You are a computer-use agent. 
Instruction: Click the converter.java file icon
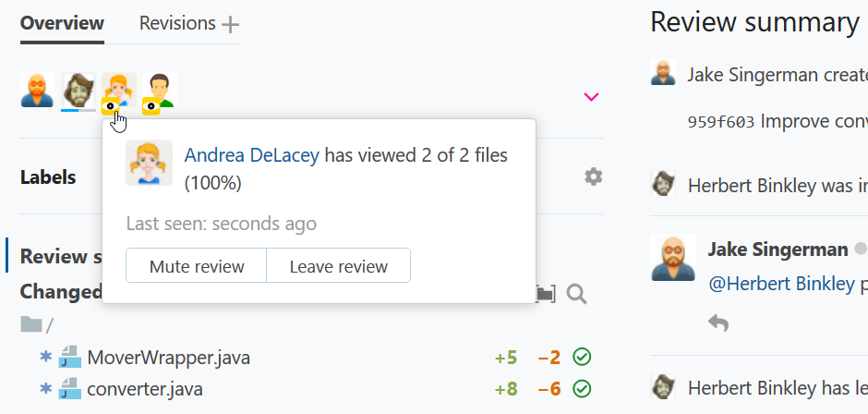[x=70, y=389]
